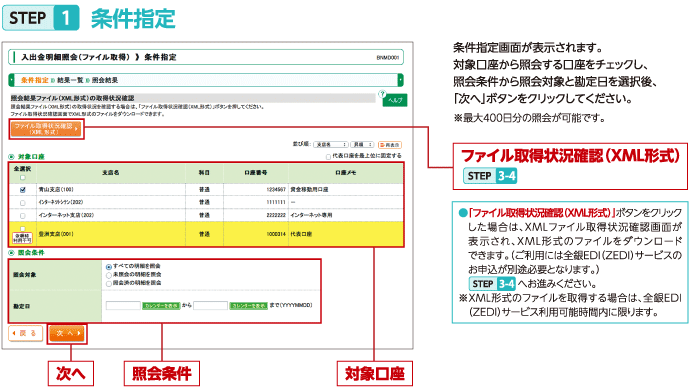690x391 pixels.
Task: Uncheck the 青山支店(100) account checkbox
Action: tap(22, 190)
